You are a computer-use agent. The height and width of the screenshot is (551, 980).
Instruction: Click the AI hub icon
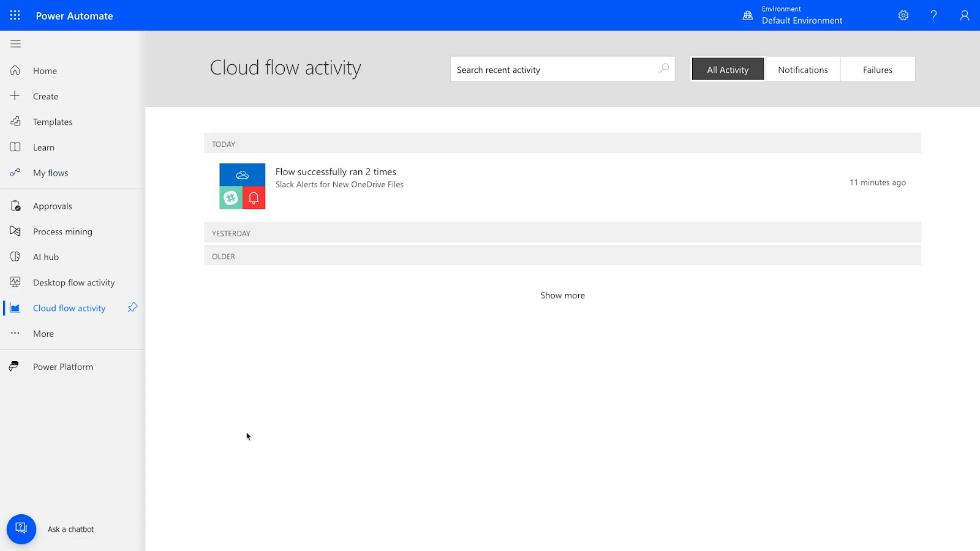point(15,257)
